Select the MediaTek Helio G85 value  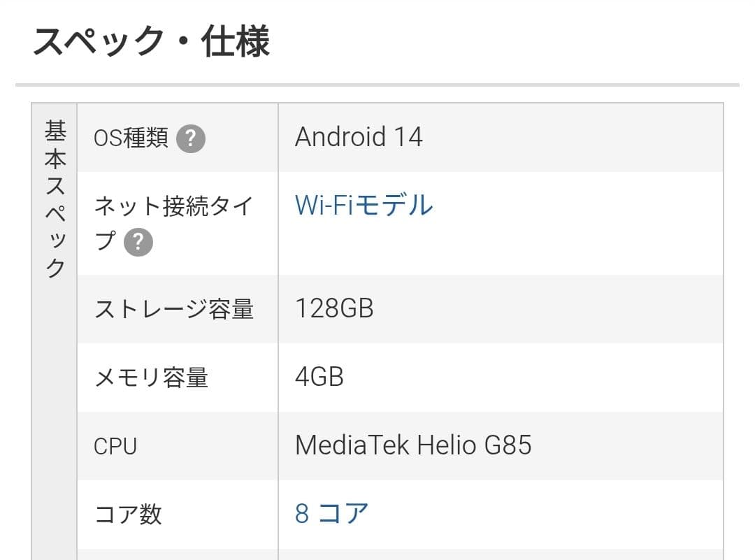(x=413, y=445)
